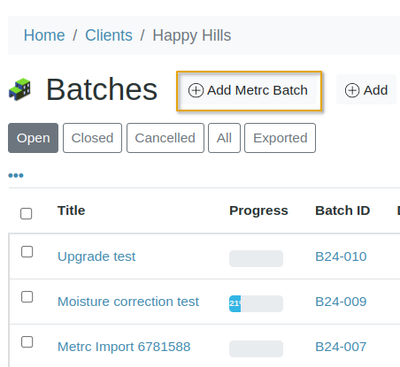The width and height of the screenshot is (400, 367).
Task: Click the Batches cube icon
Action: 20,89
